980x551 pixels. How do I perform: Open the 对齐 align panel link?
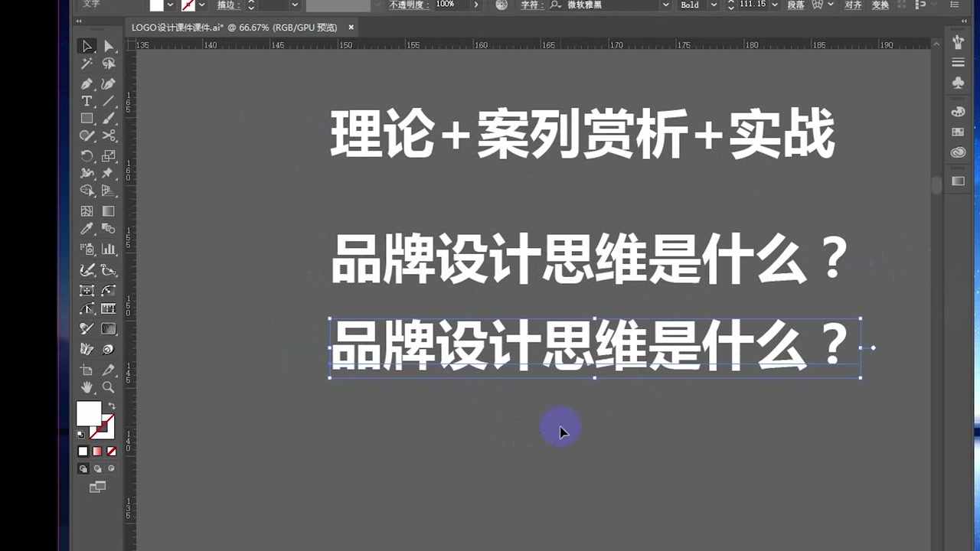[853, 5]
